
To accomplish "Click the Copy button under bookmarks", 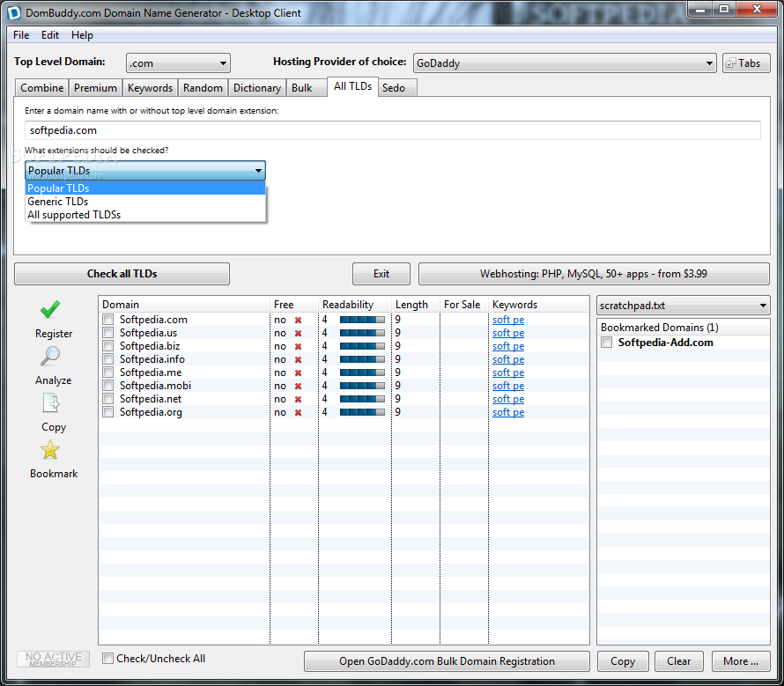I will (623, 661).
